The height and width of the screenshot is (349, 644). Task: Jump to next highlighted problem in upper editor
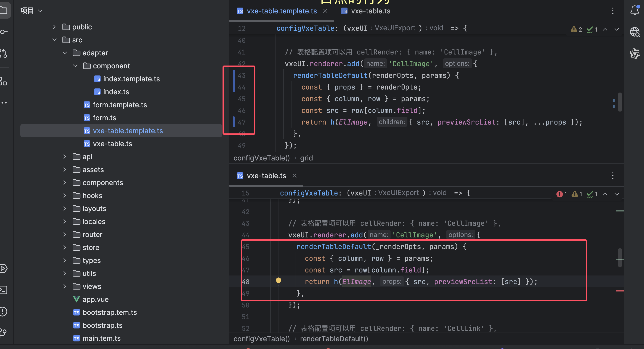(x=617, y=29)
